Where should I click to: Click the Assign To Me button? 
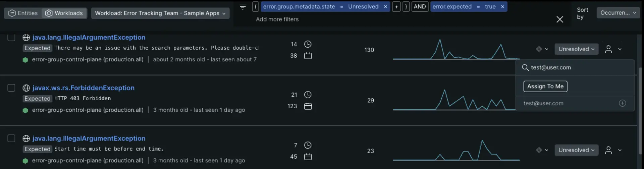545,86
